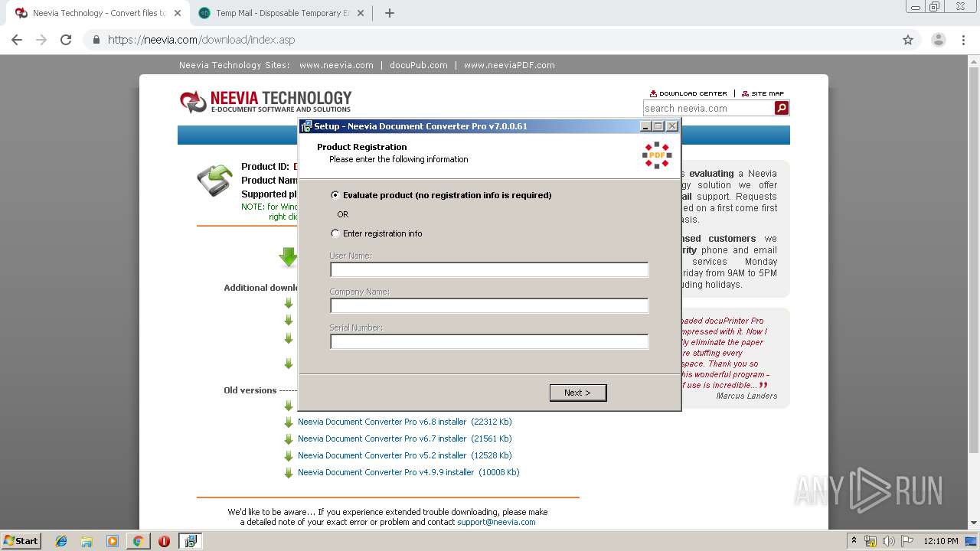This screenshot has height=551, width=980.
Task: Click green arrow beside v5.2 installer
Action: [x=289, y=456]
